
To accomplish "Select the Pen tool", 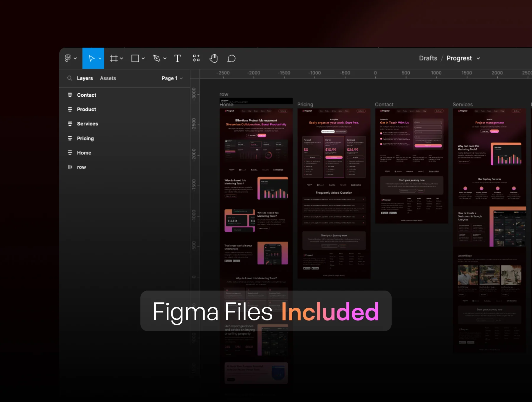I will point(157,58).
